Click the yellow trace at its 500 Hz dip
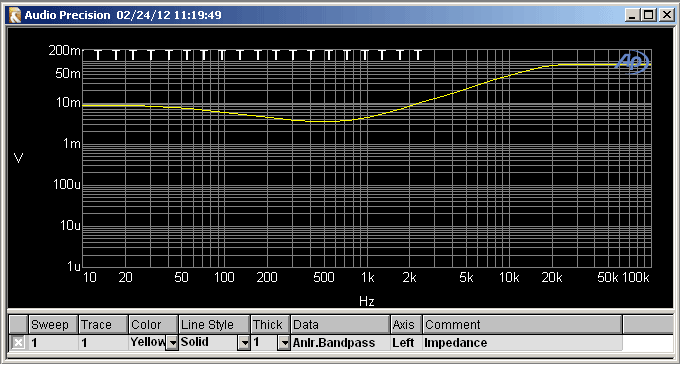Screen dimensions: 680x365 (323, 121)
